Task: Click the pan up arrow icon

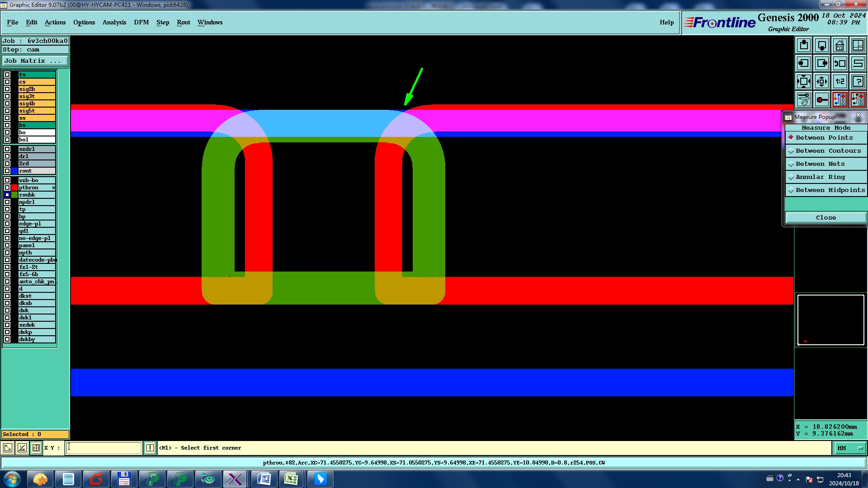Action: coord(803,45)
